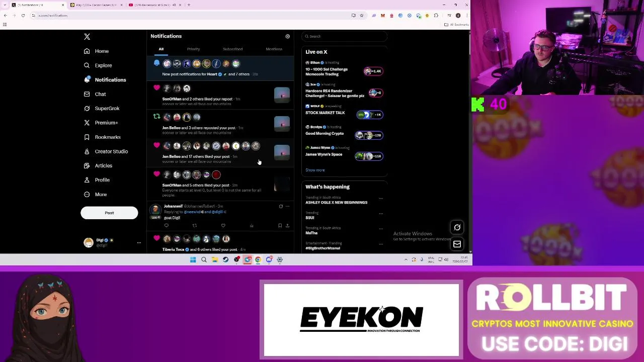
Task: Expand the More sidebar menu
Action: point(95,194)
